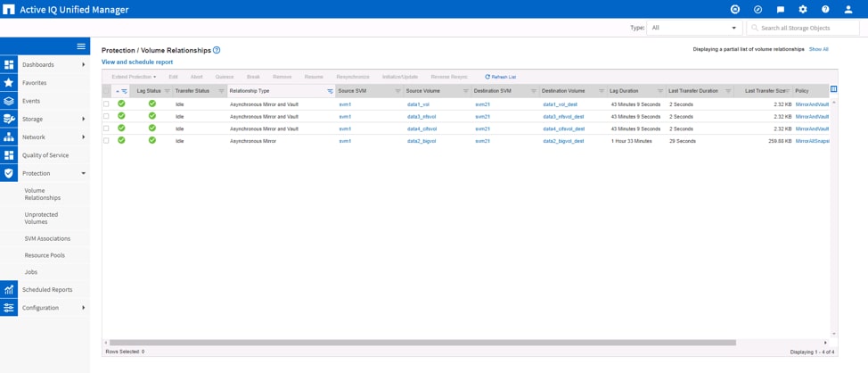
Task: Click the Relationship Type column filter icon
Action: 330,91
